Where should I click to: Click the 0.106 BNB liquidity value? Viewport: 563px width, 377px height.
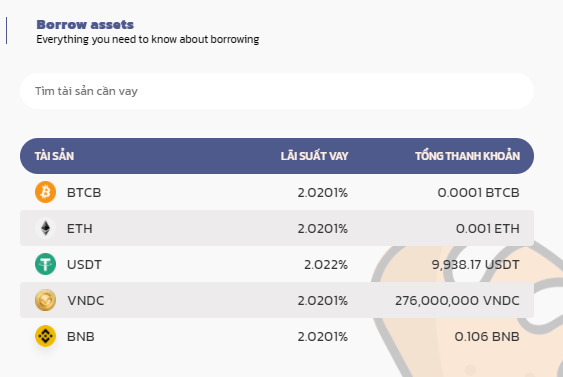tap(487, 336)
